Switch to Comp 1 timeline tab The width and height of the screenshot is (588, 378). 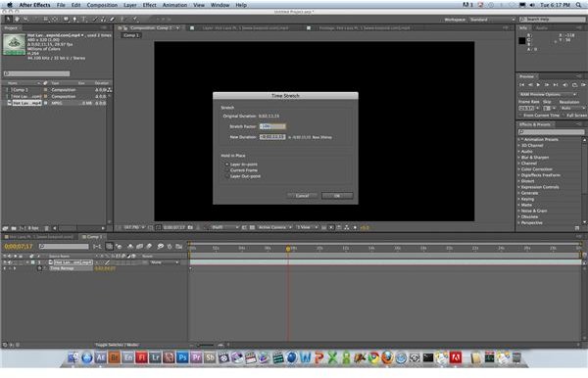92,237
